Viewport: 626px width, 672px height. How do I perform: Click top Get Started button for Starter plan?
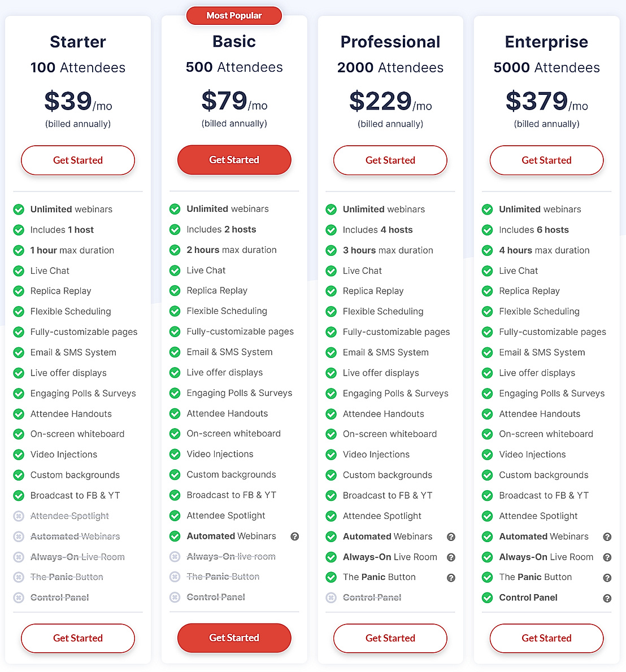78,160
